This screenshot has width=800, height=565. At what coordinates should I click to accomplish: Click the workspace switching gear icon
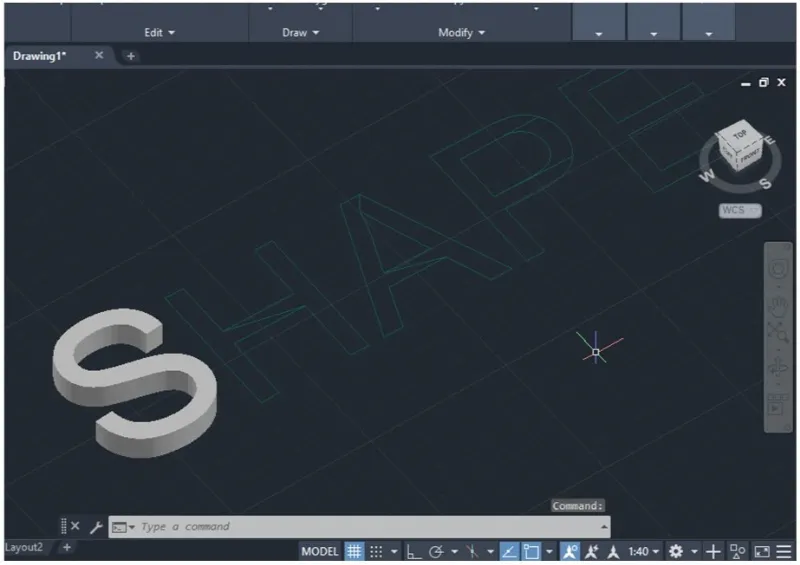click(677, 551)
